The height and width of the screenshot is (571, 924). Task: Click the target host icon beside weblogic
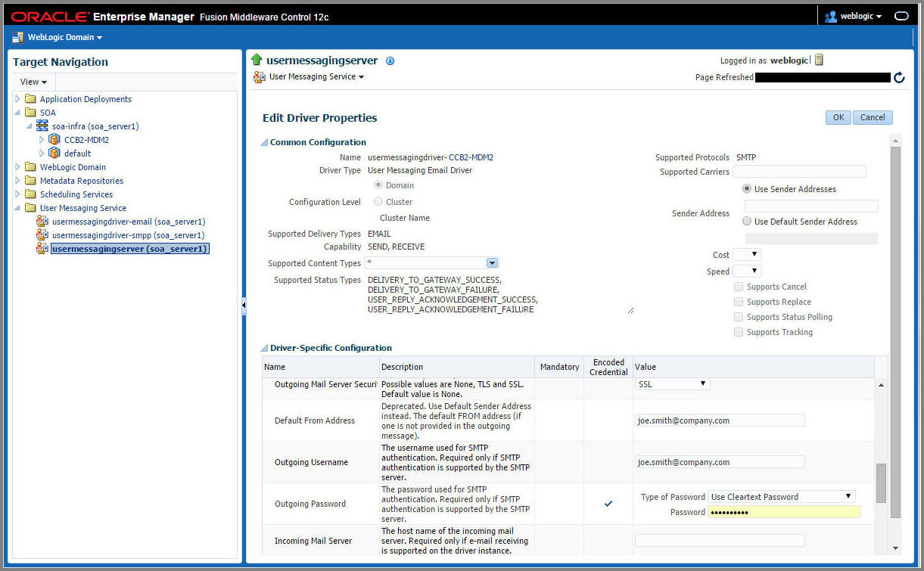click(819, 61)
